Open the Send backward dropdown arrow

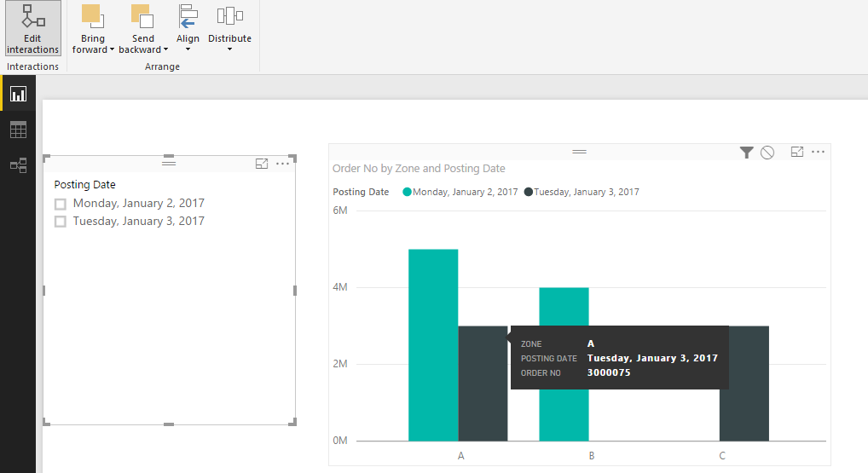[x=165, y=49]
